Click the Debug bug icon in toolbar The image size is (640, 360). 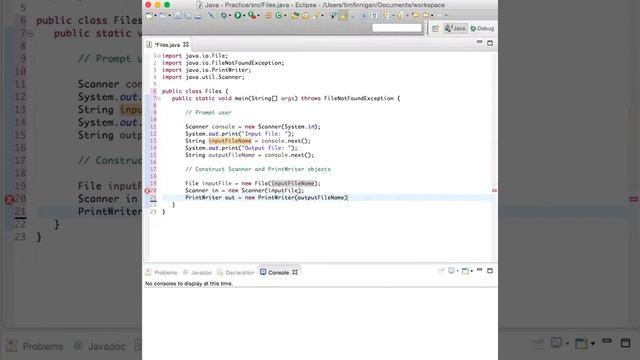pos(224,16)
